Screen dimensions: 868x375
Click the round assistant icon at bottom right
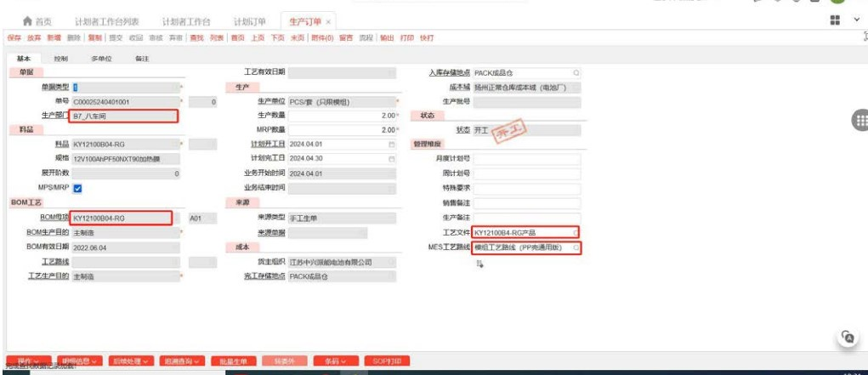[846, 337]
